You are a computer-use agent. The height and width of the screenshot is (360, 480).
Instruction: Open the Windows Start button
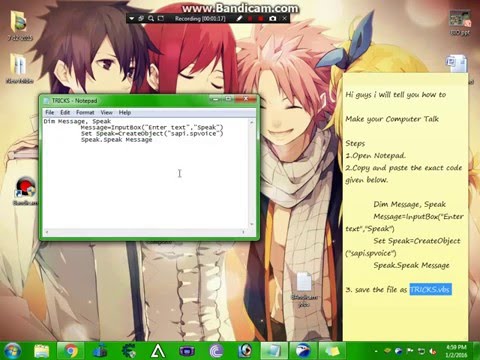coord(12,351)
